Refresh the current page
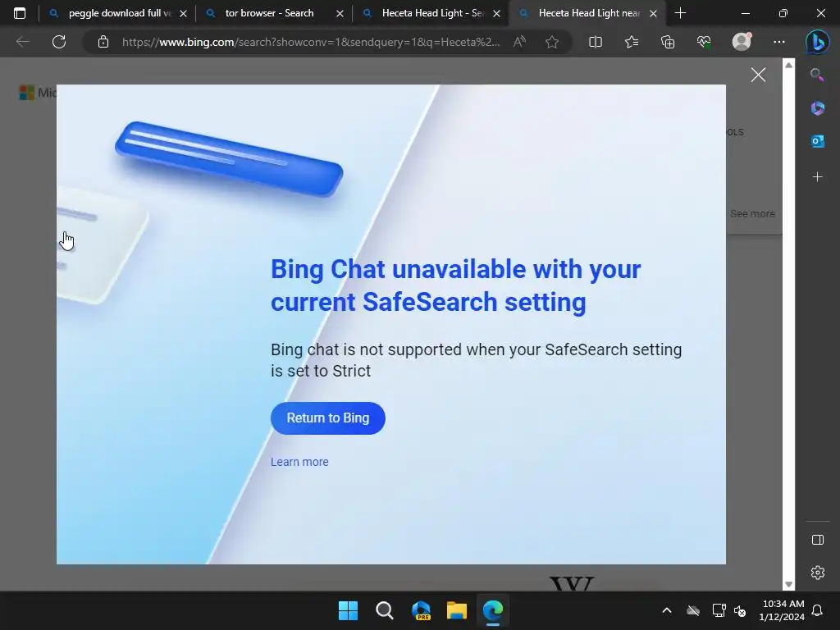This screenshot has width=840, height=630. tap(59, 42)
